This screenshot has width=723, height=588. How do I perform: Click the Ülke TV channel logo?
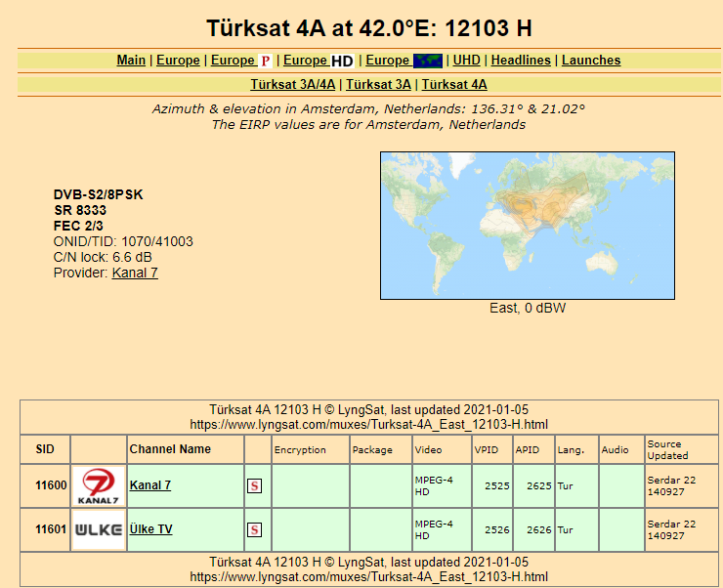tap(99, 529)
